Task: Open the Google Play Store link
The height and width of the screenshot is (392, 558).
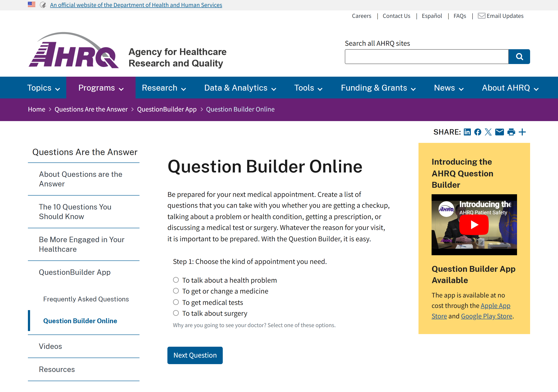Action: click(487, 316)
